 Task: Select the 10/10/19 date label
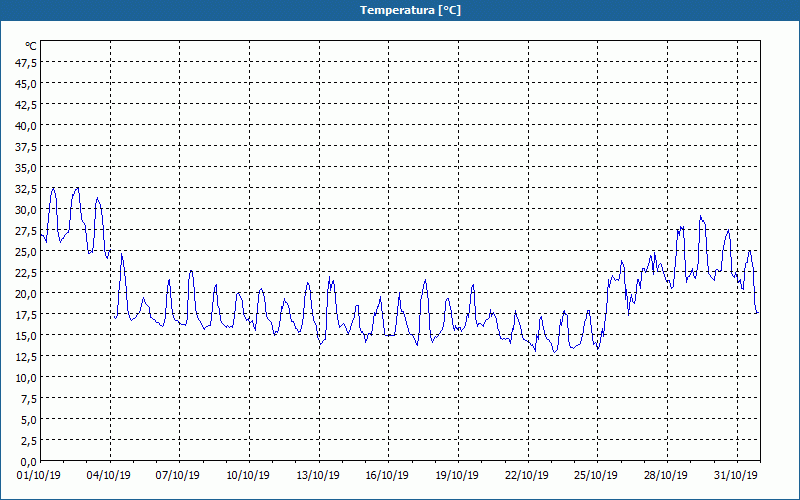248,475
